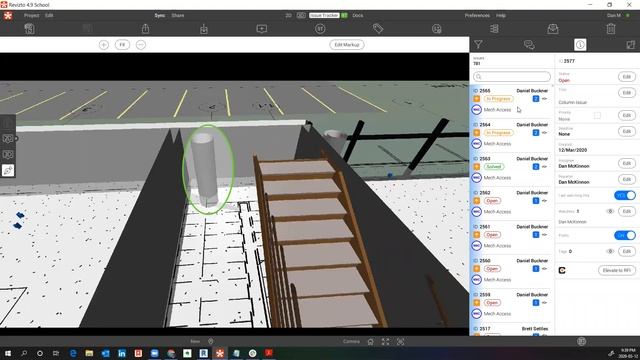
Task: Click the circled ST icon in top toolbar
Action: (320, 29)
